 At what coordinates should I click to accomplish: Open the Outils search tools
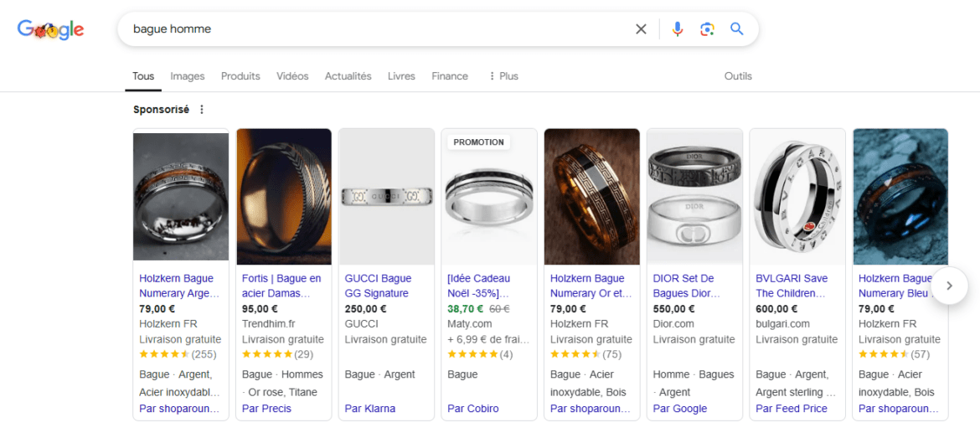click(x=738, y=76)
